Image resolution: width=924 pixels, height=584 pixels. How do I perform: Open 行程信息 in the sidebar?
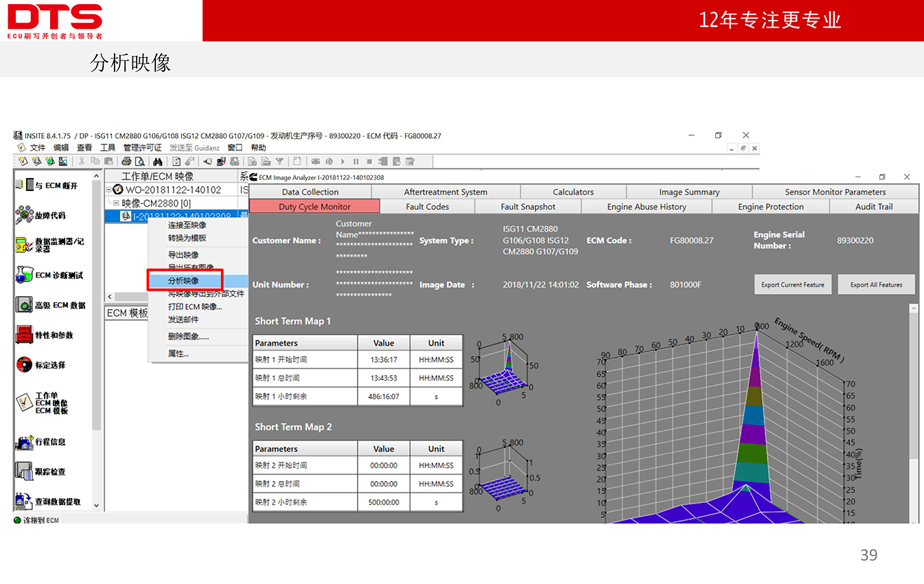(41, 442)
